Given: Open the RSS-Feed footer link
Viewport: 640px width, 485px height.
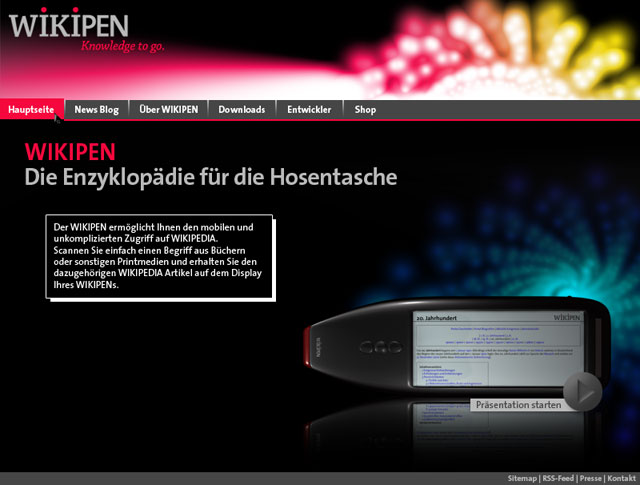Looking at the screenshot, I should click(558, 478).
